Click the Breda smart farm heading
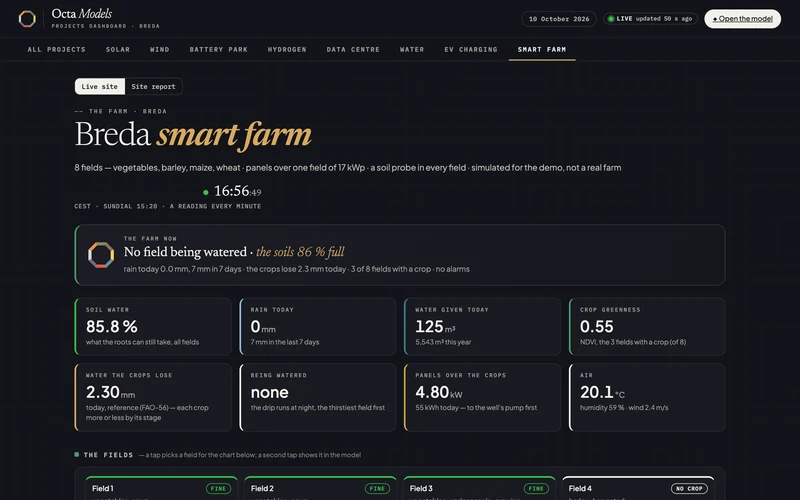 click(193, 134)
